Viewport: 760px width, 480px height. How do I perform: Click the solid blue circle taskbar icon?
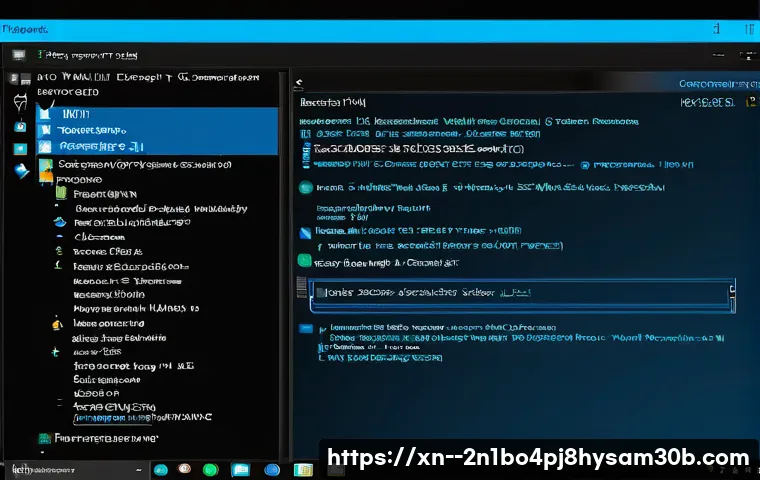pyautogui.click(x=272, y=469)
